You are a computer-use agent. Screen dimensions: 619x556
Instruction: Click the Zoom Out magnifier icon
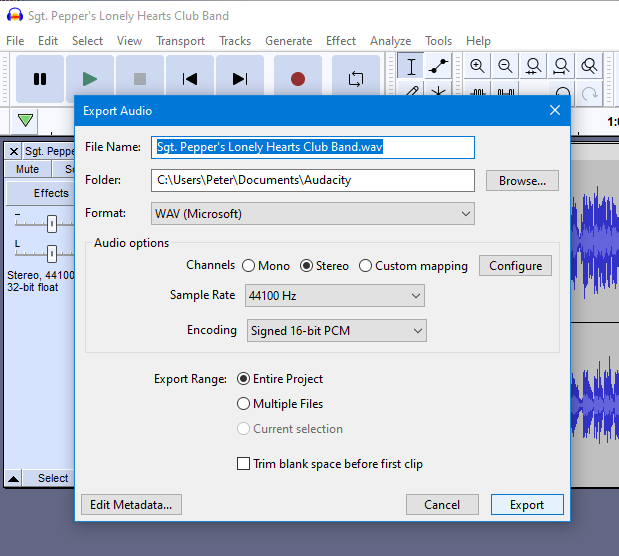[x=505, y=66]
